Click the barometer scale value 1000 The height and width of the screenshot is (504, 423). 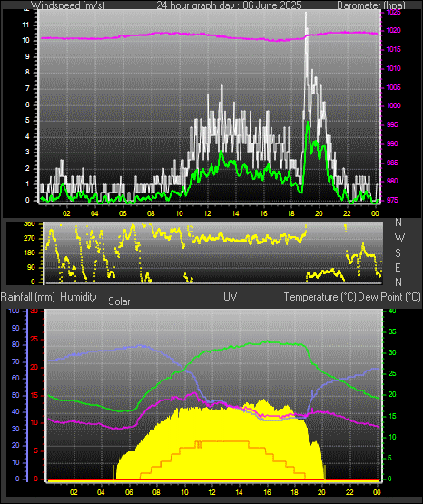393,105
